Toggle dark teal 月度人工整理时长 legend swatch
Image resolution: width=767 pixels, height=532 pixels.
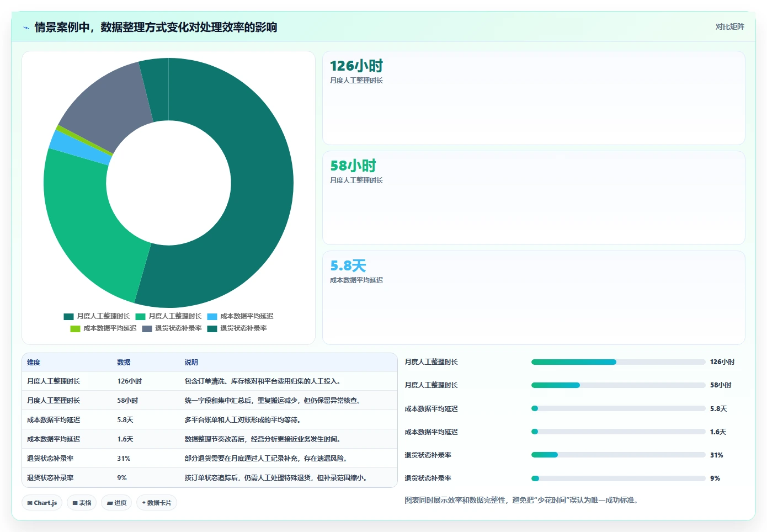click(x=68, y=317)
